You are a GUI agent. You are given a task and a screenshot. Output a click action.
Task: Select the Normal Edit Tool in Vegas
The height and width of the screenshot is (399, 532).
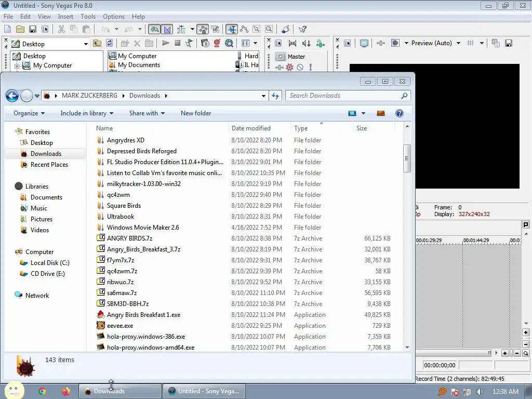tap(232, 29)
